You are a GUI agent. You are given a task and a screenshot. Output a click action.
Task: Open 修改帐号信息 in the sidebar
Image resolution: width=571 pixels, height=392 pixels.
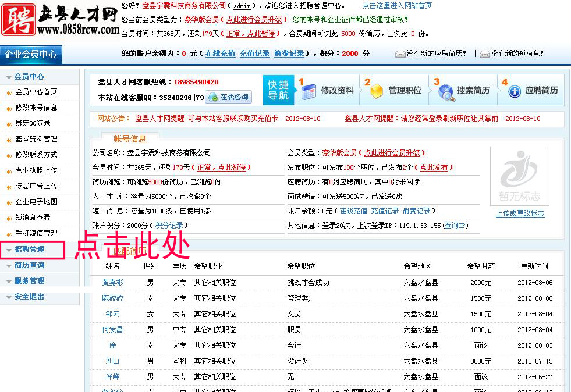click(36, 108)
